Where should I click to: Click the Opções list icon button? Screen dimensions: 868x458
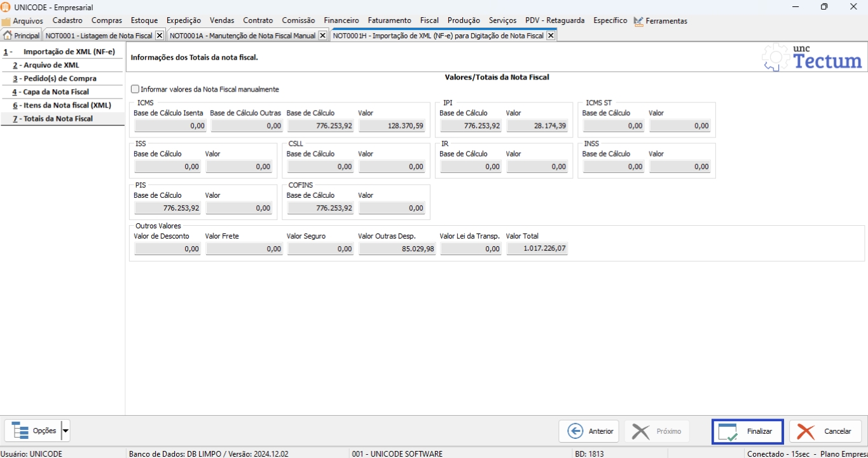click(33, 431)
